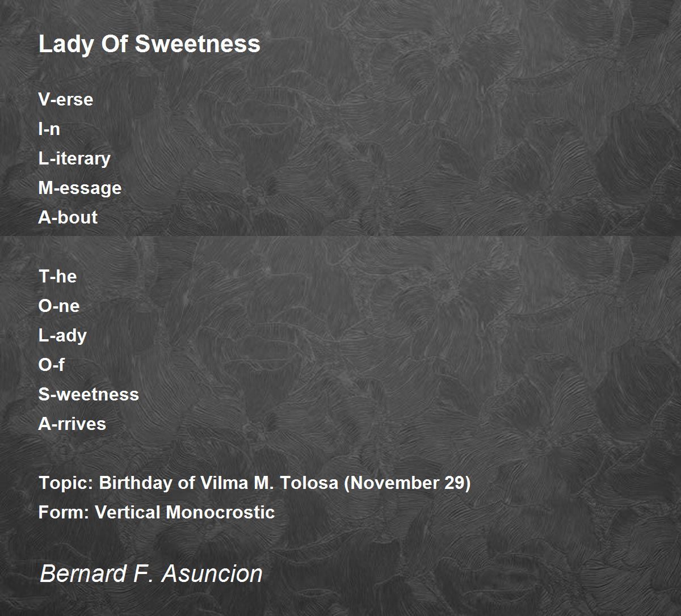
Task: Select the A-bout line
Action: [x=68, y=217]
